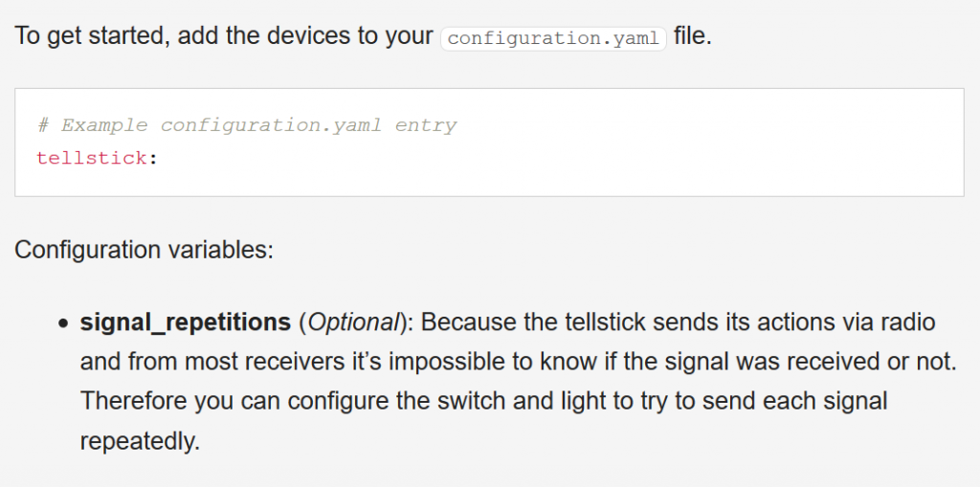Click the bullet point before signal_repetitions
This screenshot has width=980, height=487.
(x=63, y=323)
